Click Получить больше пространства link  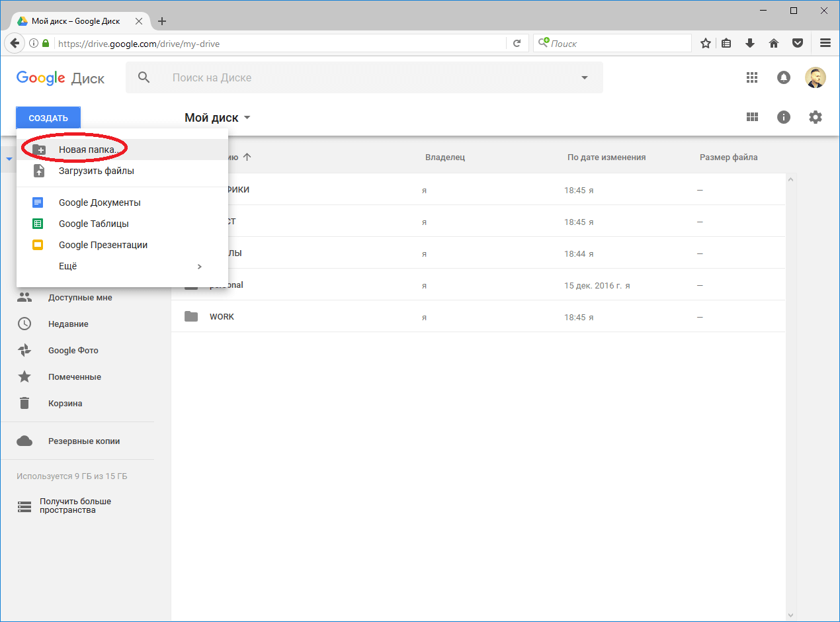click(75, 506)
